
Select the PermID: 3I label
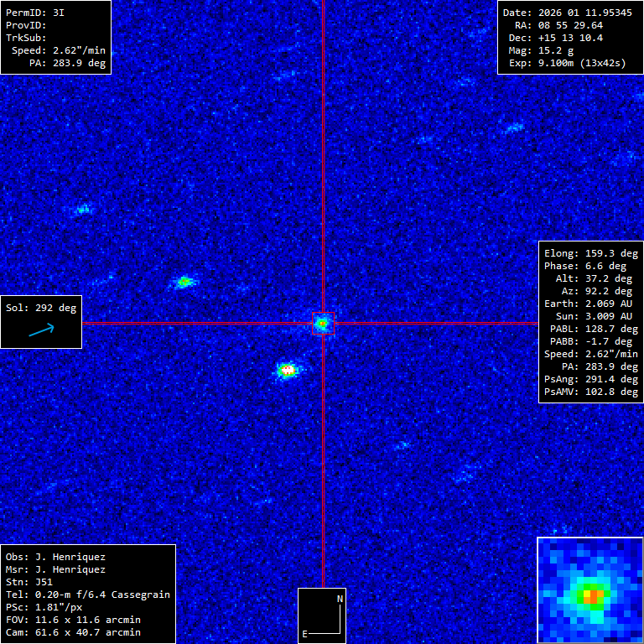point(35,13)
